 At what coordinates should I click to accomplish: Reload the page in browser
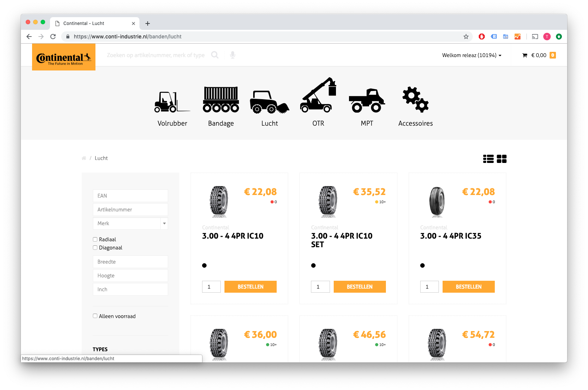tap(53, 37)
